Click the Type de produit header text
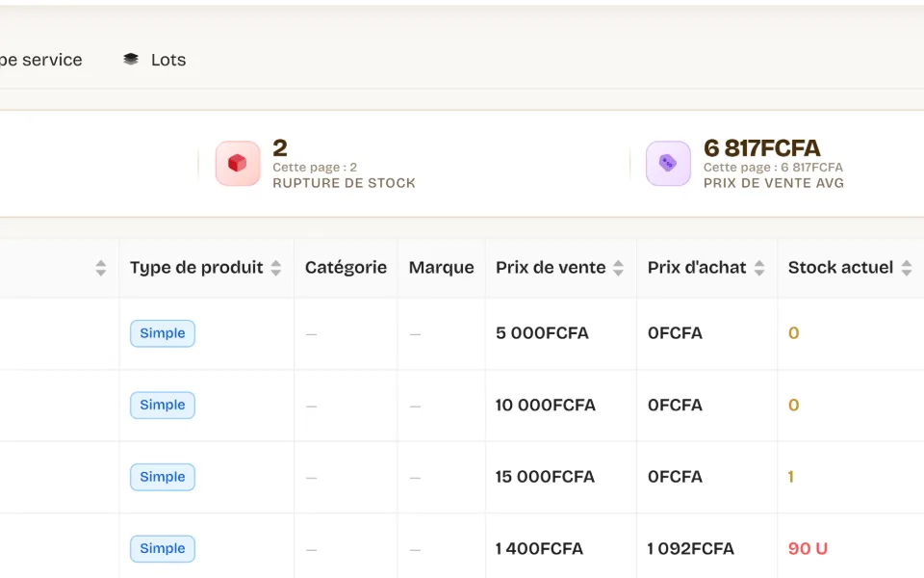Viewport: 924px width, 578px height. (196, 268)
